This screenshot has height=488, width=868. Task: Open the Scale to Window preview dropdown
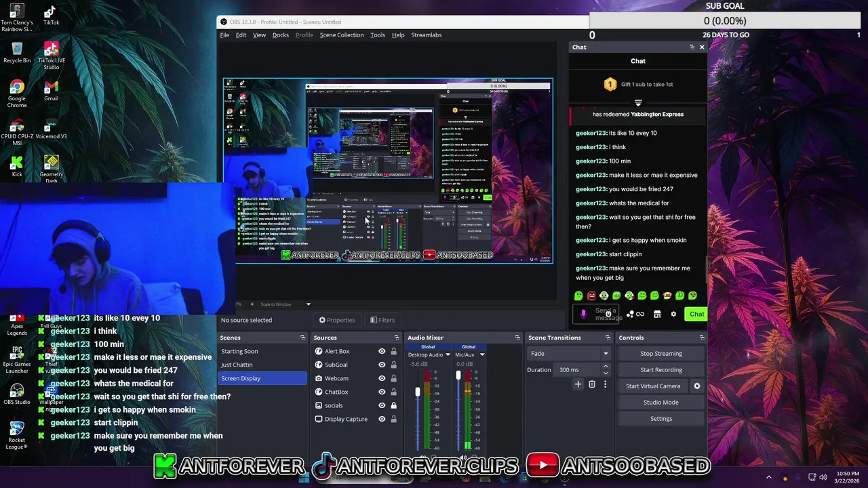(308, 304)
